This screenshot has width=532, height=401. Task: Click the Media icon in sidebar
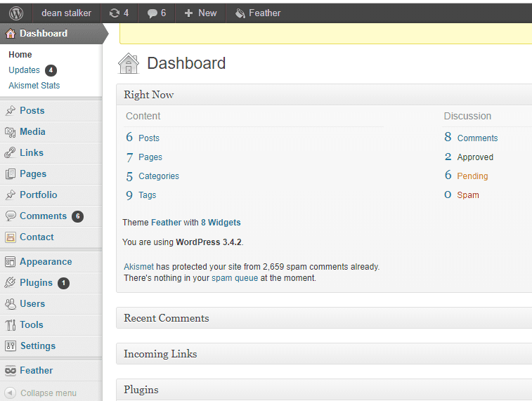click(11, 131)
